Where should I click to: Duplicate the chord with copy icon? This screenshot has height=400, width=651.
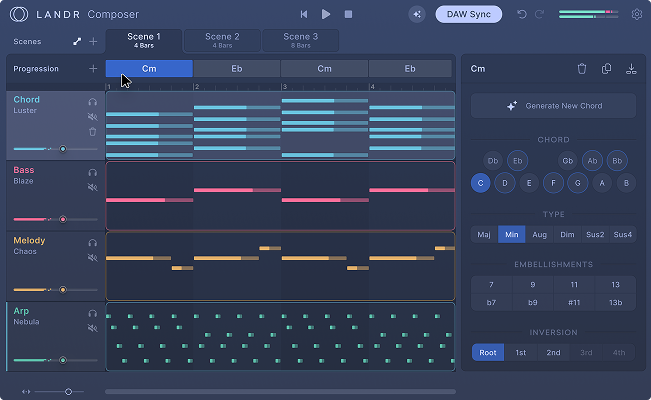click(x=606, y=69)
